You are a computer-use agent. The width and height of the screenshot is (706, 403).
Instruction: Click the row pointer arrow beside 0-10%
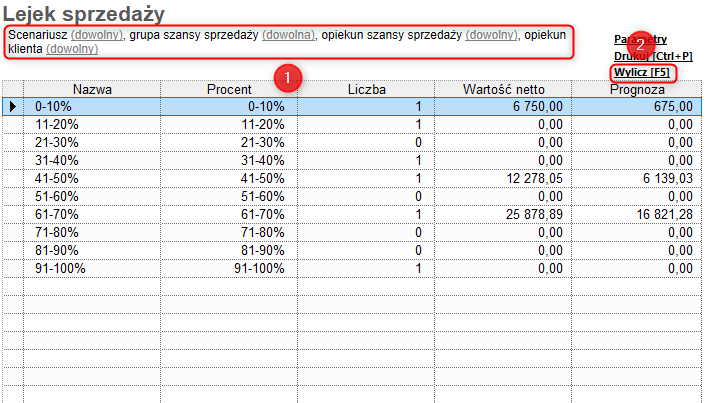click(13, 106)
